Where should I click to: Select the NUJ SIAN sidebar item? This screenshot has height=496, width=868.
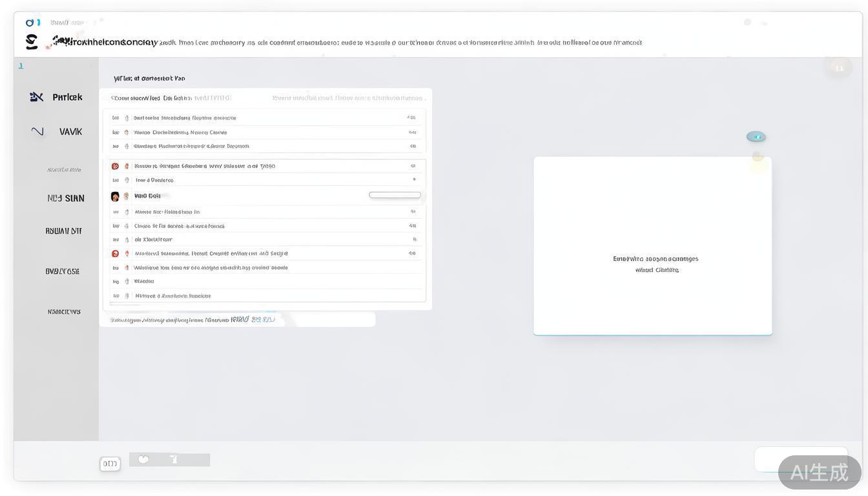click(x=65, y=198)
